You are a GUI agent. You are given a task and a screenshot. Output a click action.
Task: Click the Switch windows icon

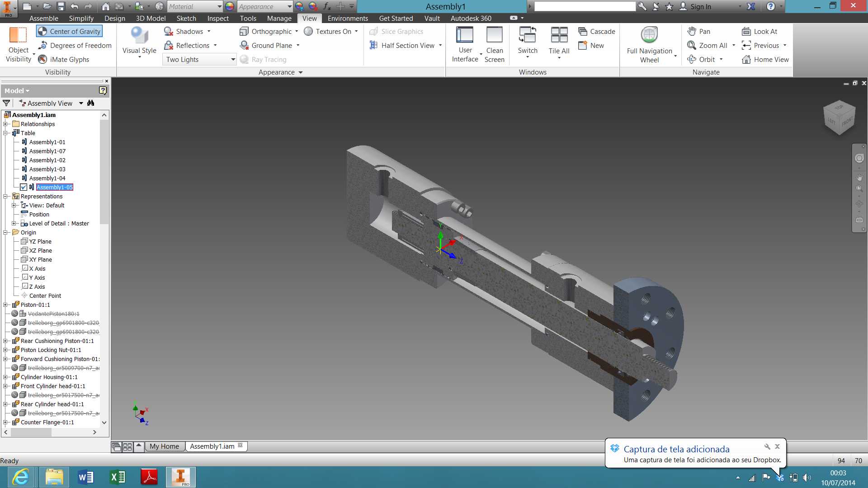point(528,35)
